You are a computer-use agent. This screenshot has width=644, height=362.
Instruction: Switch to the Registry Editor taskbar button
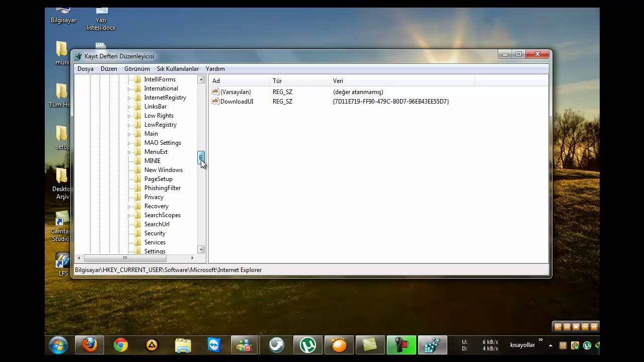tap(432, 345)
